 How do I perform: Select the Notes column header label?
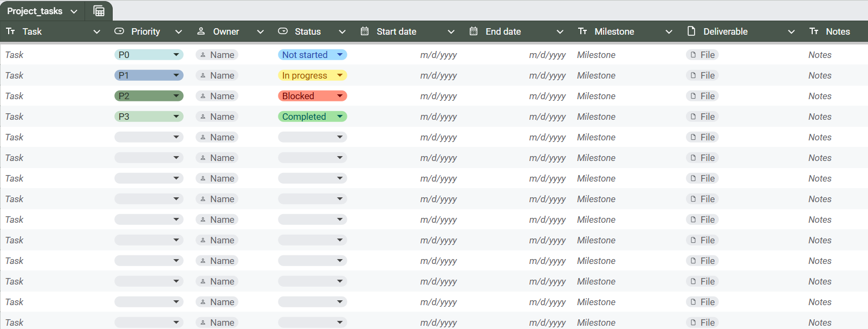pos(838,31)
